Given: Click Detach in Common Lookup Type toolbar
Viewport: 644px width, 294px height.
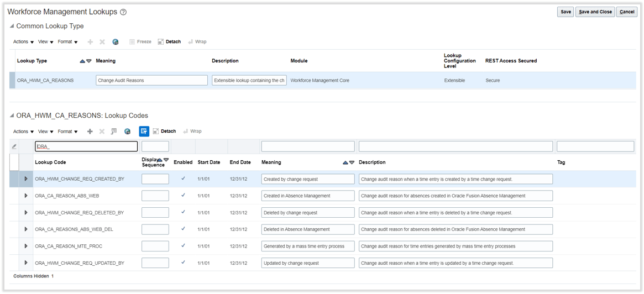Looking at the screenshot, I should 169,42.
